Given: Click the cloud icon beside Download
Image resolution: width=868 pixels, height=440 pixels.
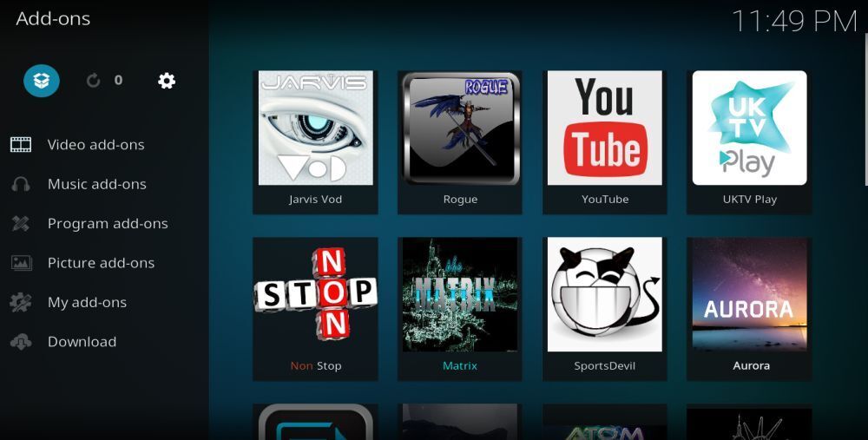Looking at the screenshot, I should (21, 342).
